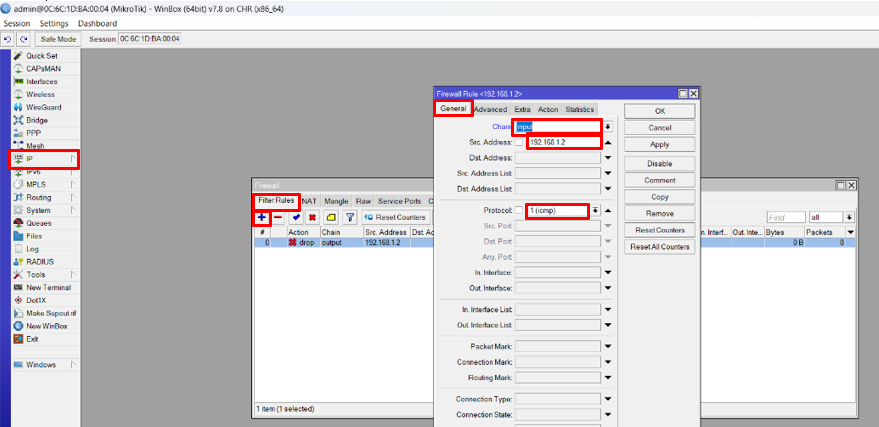879x427 pixels.
Task: Click the undo icon in the top toolbar
Action: (8, 39)
